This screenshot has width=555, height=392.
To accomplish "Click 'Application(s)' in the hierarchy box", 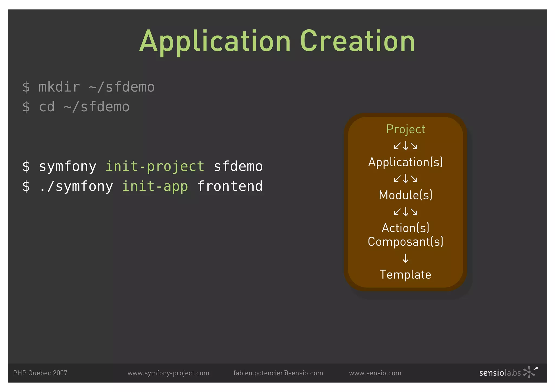I will pos(405,162).
